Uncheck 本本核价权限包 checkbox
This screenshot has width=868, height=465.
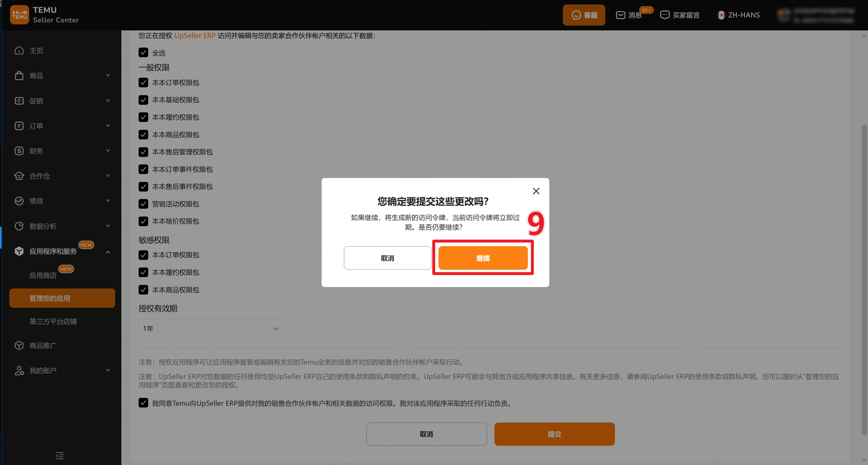(x=143, y=221)
